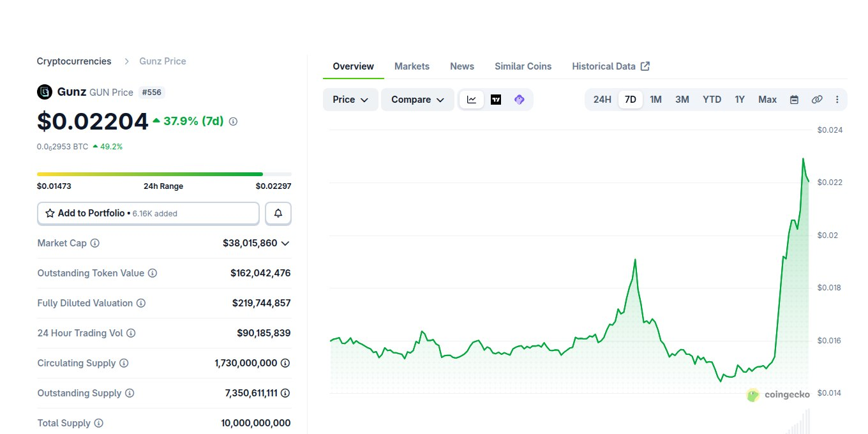Switch to TradingView chart icon
This screenshot has width=868, height=434.
click(x=496, y=100)
